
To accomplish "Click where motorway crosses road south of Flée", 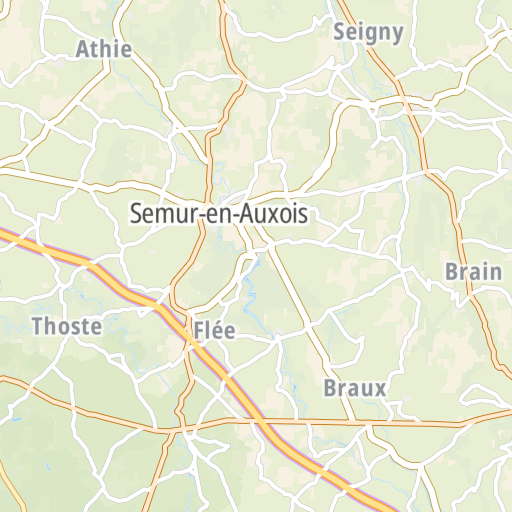I will tap(259, 422).
